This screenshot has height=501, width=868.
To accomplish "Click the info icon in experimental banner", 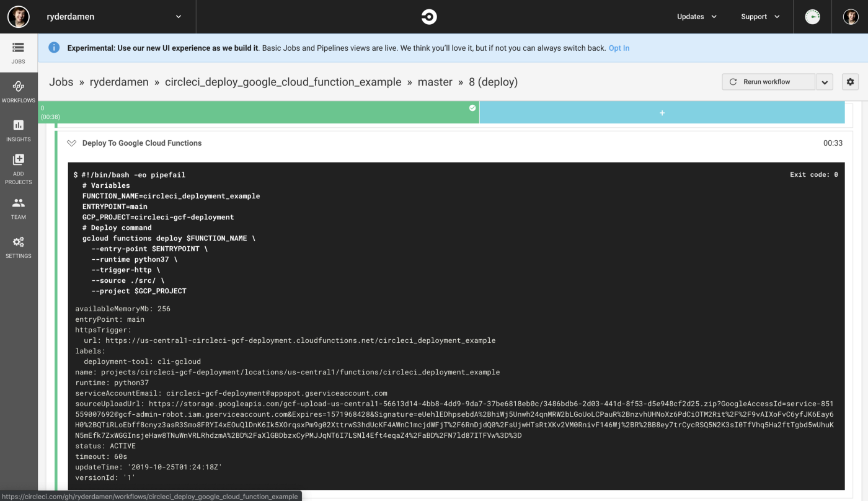I will 54,48.
